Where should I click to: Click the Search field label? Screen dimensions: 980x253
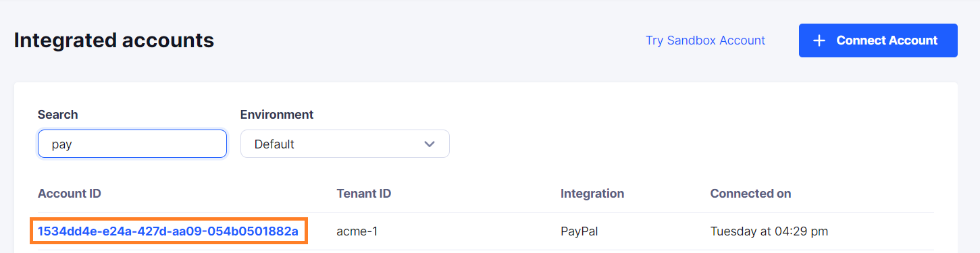tap(58, 115)
